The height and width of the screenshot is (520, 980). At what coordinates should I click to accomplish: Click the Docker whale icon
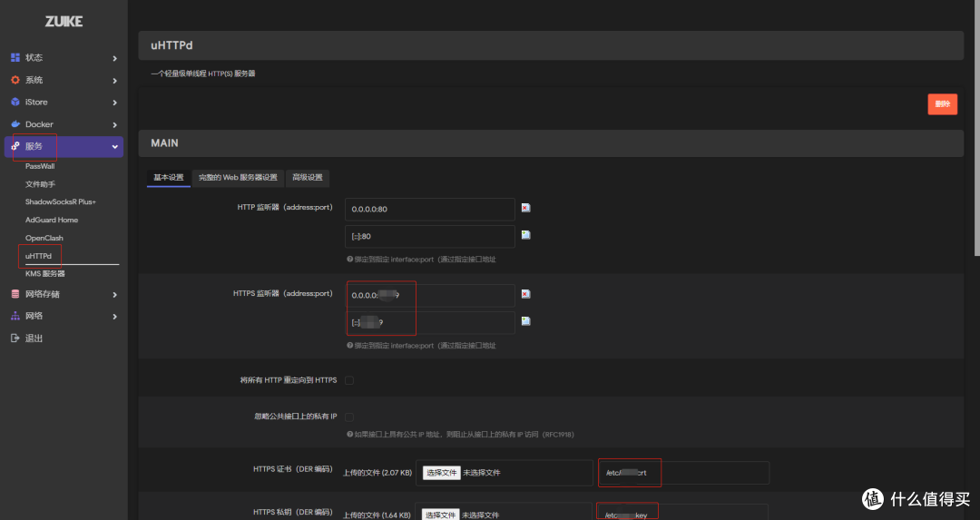pos(15,124)
